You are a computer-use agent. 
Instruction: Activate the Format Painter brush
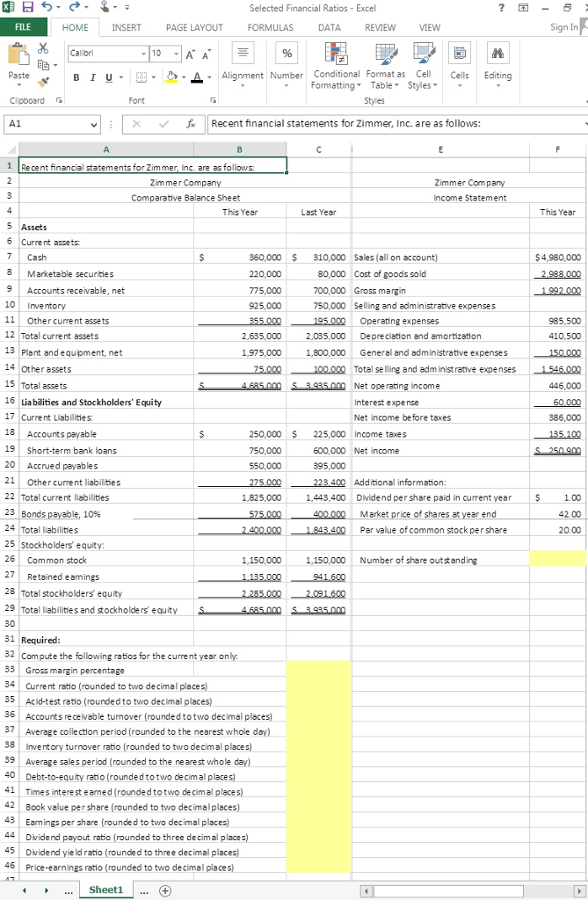coord(43,82)
